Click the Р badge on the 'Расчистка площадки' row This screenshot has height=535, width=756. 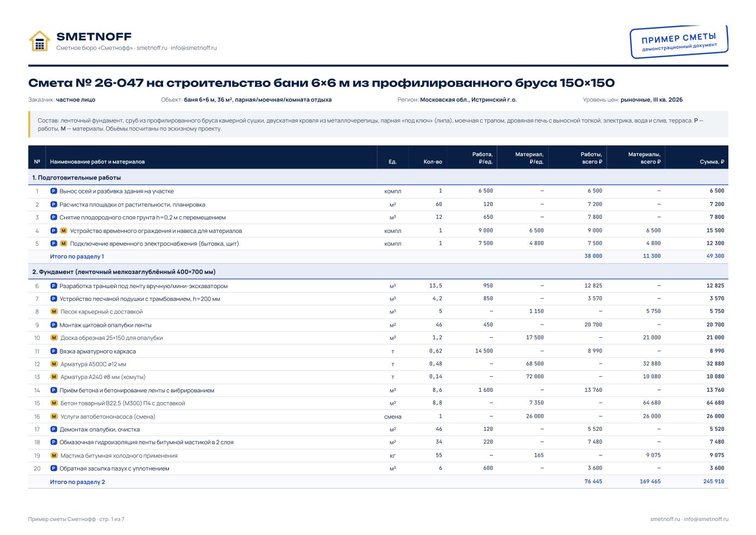53,204
